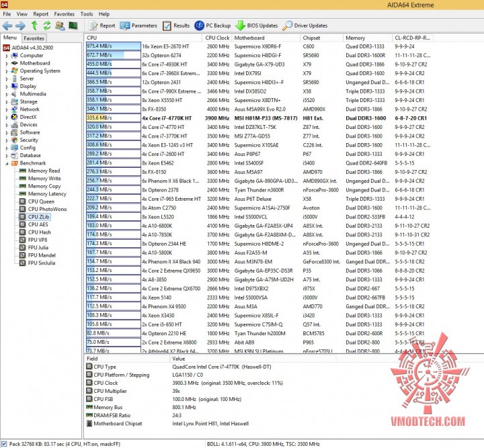Open Report from the toolbar
The image size is (484, 448).
coord(102,26)
